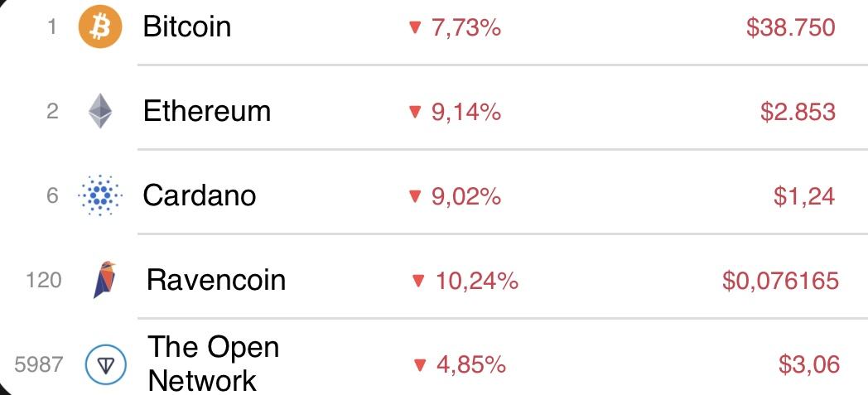Click the Bitcoin price $38.750
Image resolution: width=868 pixels, height=395 pixels.
point(790,28)
